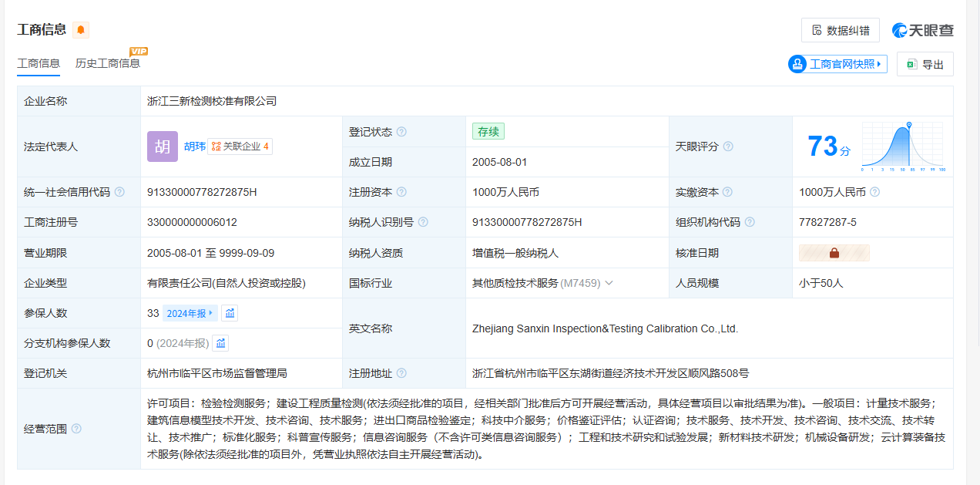Image resolution: width=980 pixels, height=485 pixels.
Task: Expand the 其他质检技术服务 industry chevron
Action: point(609,283)
